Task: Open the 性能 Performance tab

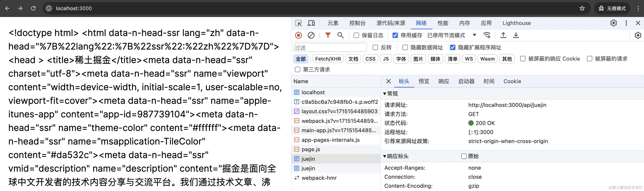Action: click(x=443, y=23)
